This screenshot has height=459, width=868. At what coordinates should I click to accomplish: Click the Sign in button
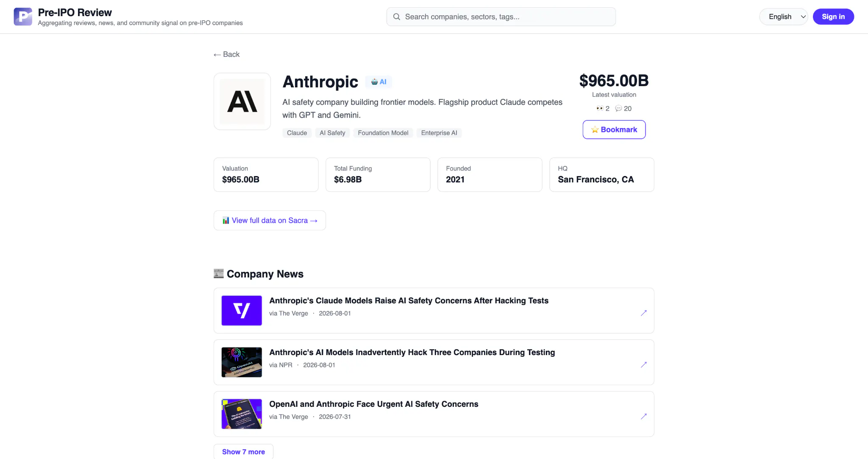coord(833,17)
